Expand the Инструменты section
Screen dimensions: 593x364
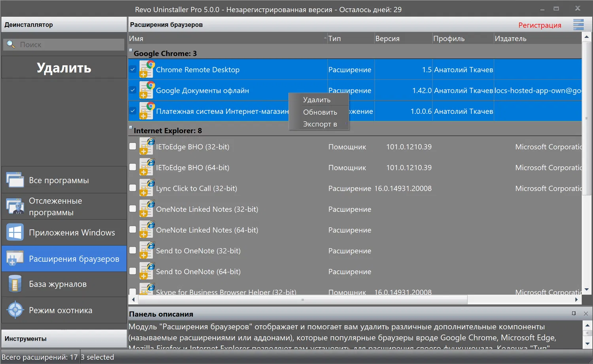point(64,339)
